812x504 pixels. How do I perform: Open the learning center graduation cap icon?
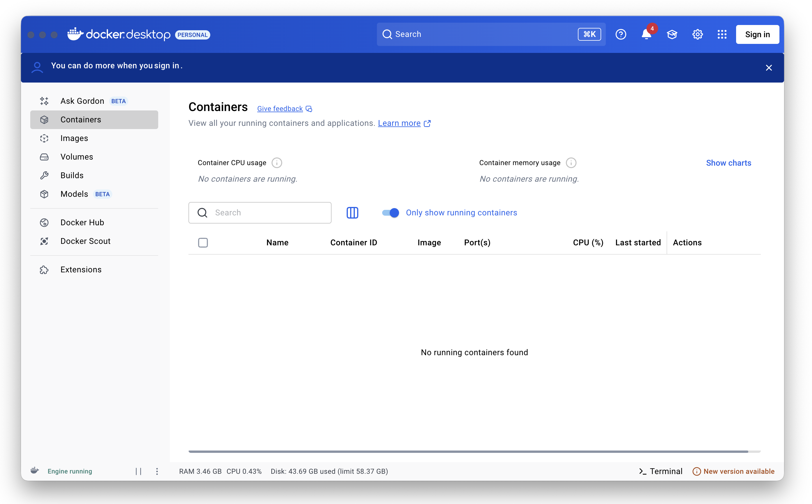(x=672, y=34)
